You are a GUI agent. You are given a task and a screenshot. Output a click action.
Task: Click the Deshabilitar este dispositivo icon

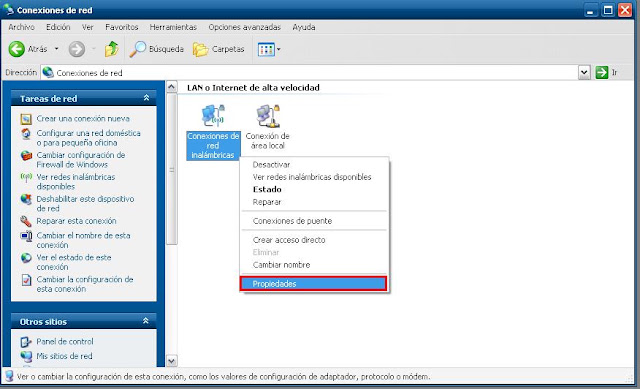[x=26, y=199]
